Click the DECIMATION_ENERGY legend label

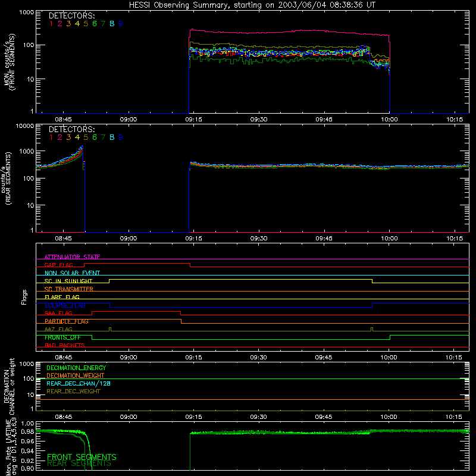click(x=76, y=368)
